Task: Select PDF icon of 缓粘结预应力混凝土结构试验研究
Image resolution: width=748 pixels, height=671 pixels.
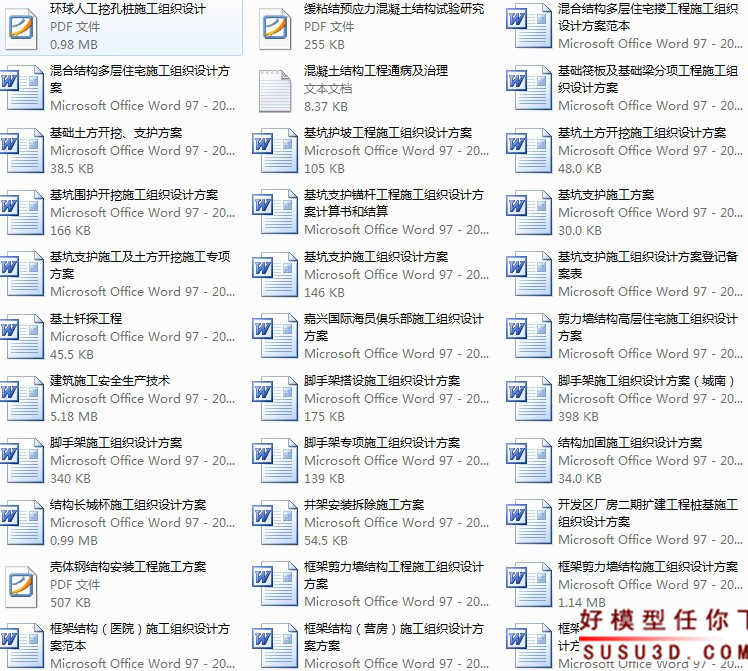Action: (x=275, y=28)
